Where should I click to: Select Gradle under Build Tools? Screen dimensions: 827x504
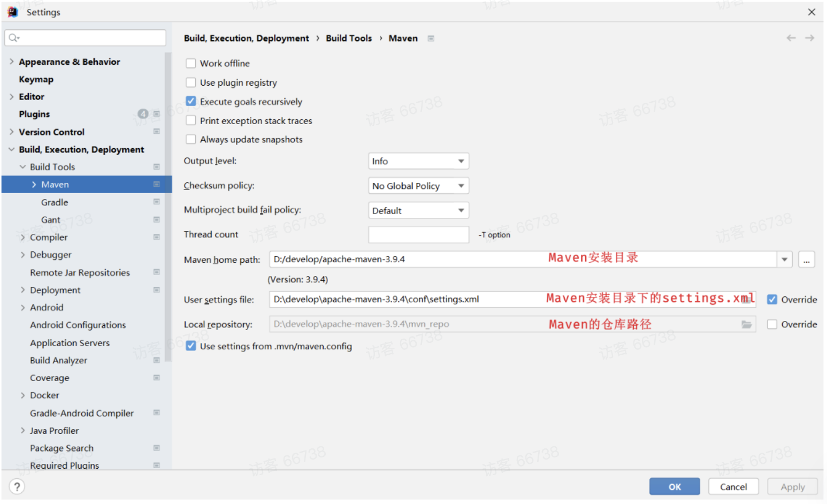coord(55,202)
